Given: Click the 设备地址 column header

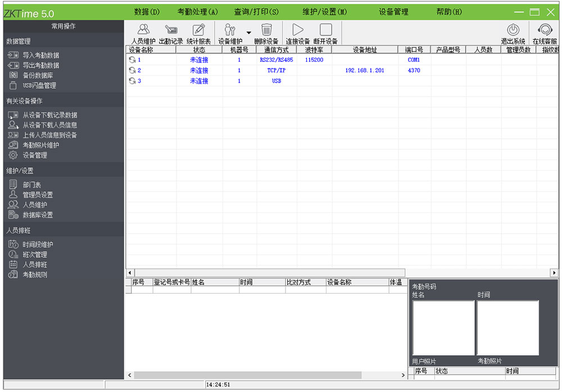Looking at the screenshot, I should [x=365, y=50].
